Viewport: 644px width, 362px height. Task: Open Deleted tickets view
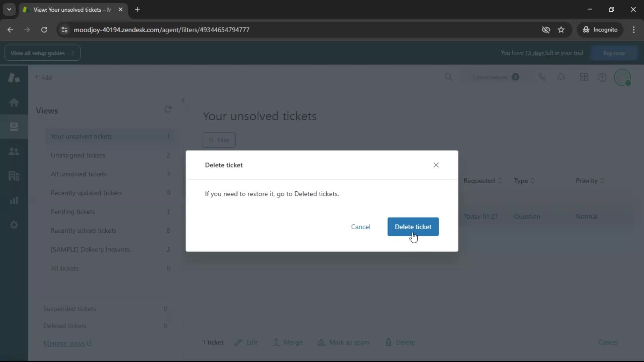(x=105, y=326)
